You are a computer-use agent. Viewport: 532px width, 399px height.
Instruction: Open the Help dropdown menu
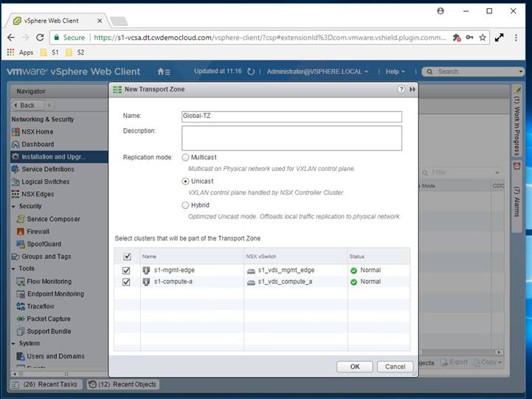point(395,72)
